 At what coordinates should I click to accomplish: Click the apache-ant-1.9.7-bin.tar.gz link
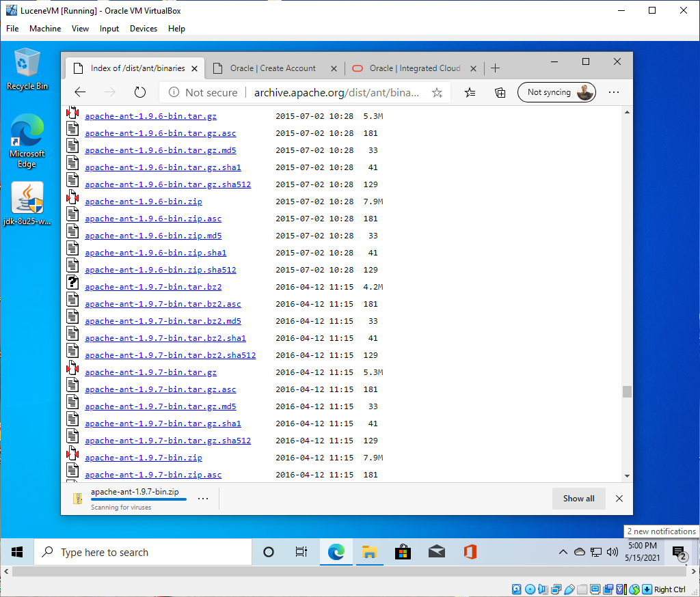[150, 372]
